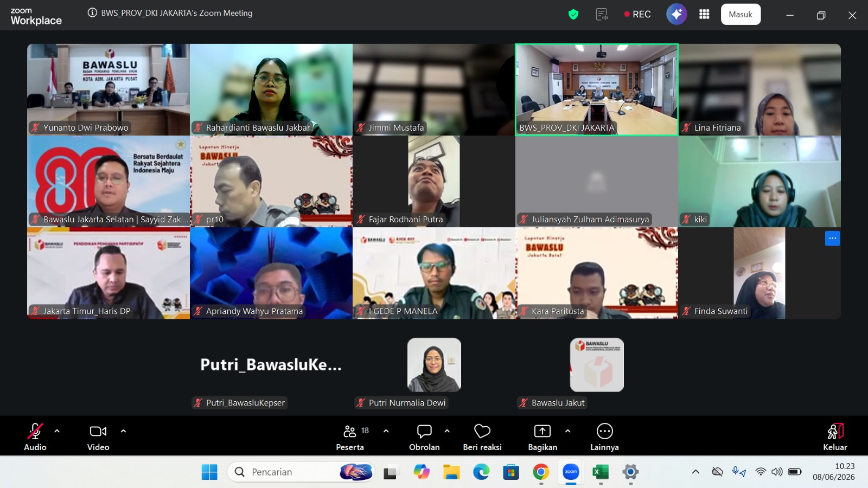Show hidden system tray icons
The height and width of the screenshot is (488, 868).
click(695, 472)
